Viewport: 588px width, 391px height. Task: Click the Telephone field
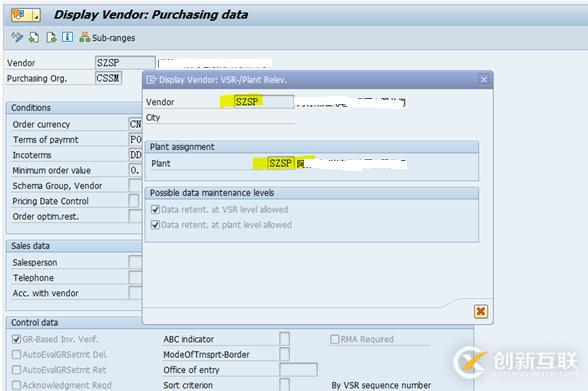[135, 277]
